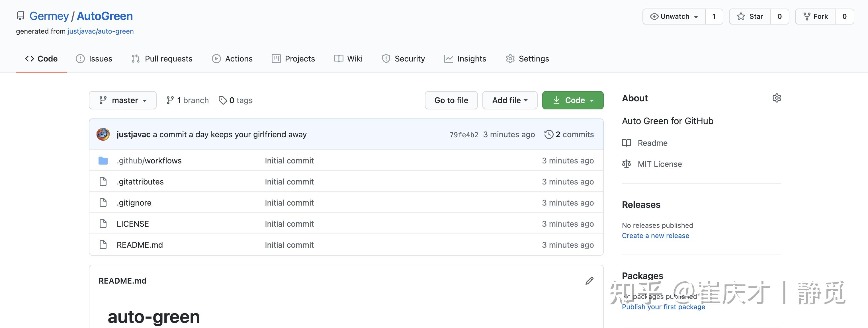Open the Add file dropdown
The width and height of the screenshot is (868, 328).
(509, 100)
